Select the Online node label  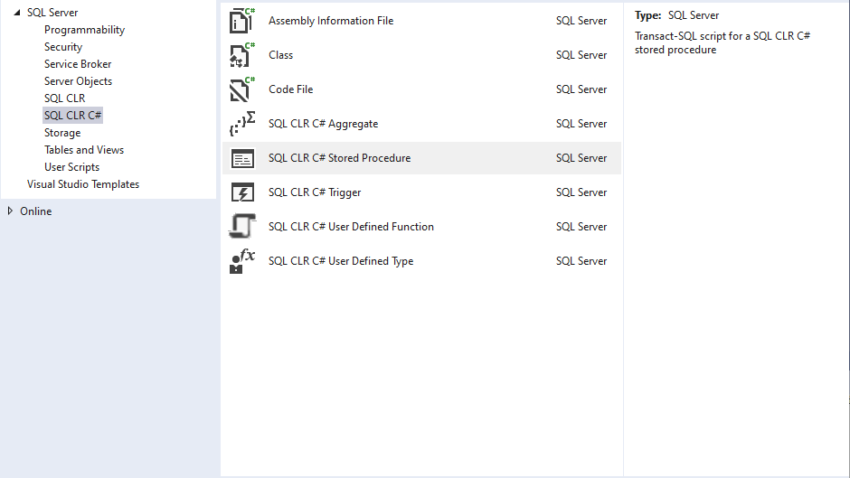(36, 211)
